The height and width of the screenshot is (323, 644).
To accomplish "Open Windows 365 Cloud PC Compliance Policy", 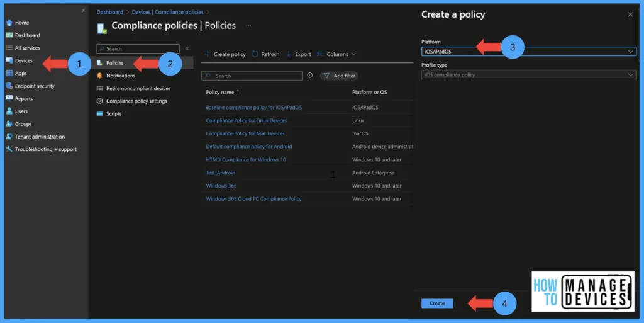I will [253, 198].
